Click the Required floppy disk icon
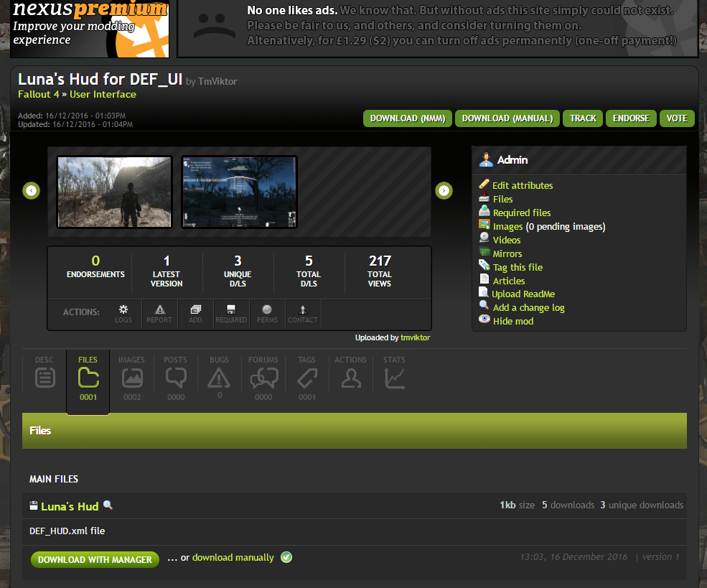Image resolution: width=707 pixels, height=588 pixels. click(231, 309)
